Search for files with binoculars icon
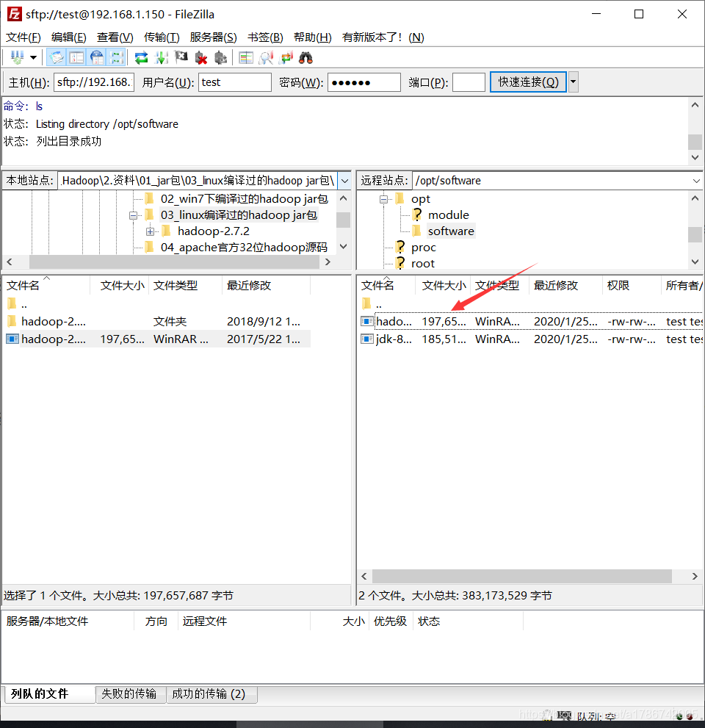This screenshot has height=728, width=705. click(305, 57)
